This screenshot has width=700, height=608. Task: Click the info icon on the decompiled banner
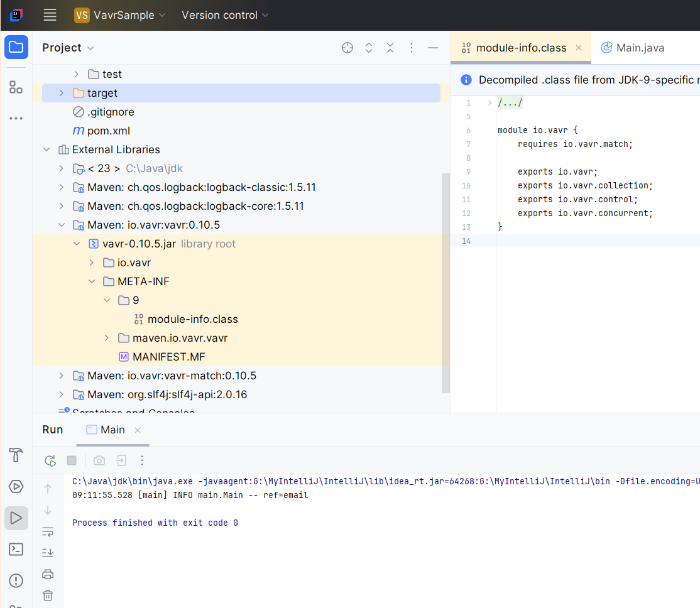tap(466, 80)
